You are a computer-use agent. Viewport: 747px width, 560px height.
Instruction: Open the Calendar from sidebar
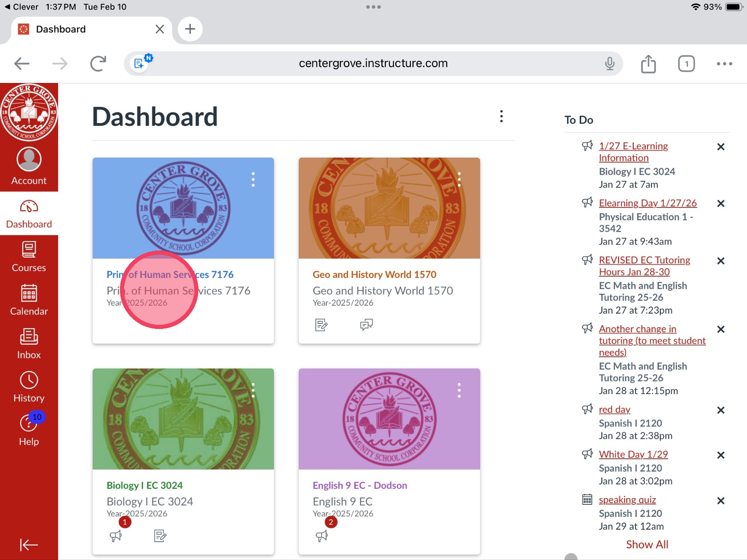click(x=29, y=300)
